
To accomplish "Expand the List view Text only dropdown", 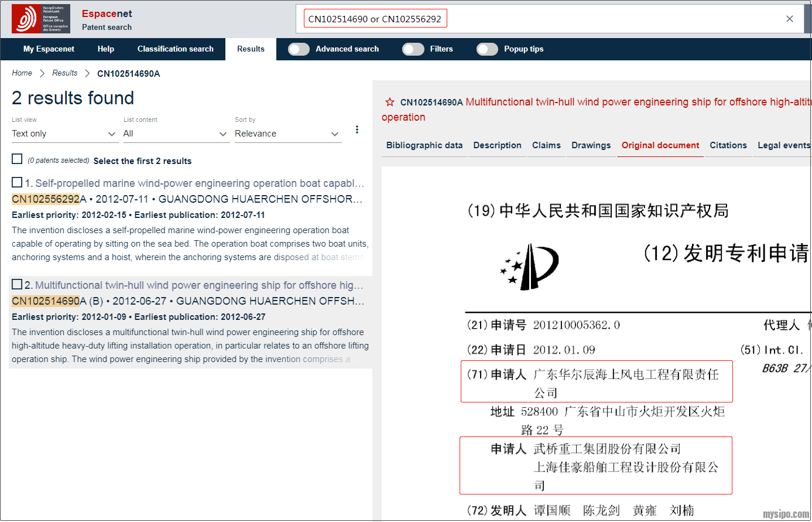I will coord(64,134).
